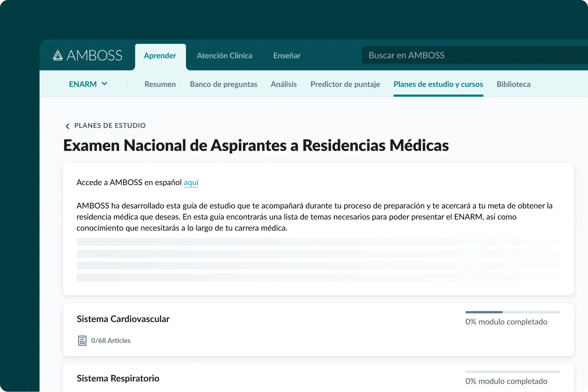The width and height of the screenshot is (588, 392).
Task: Open Predictor de puntaje
Action: click(345, 84)
